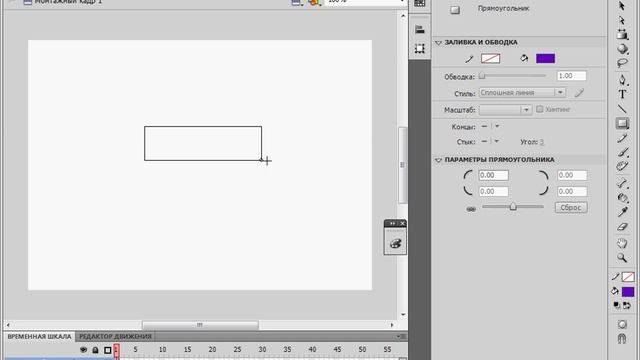
Task: Click the top-left corner radius field
Action: click(x=493, y=176)
